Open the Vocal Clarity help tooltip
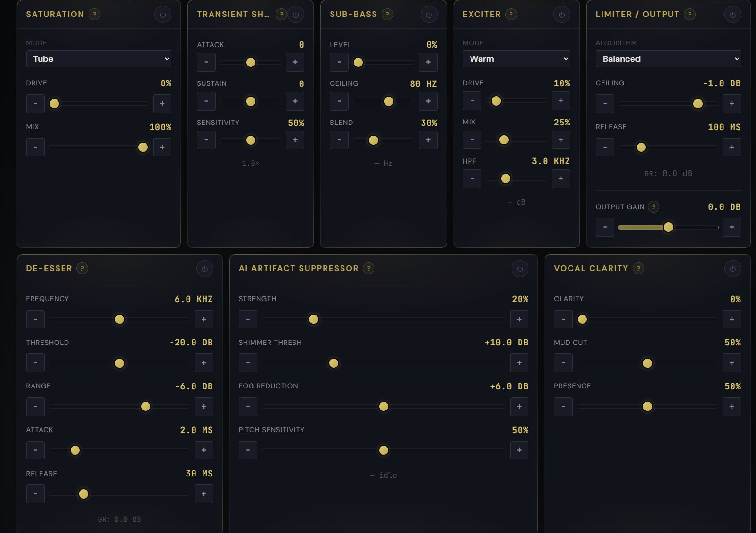 click(638, 268)
